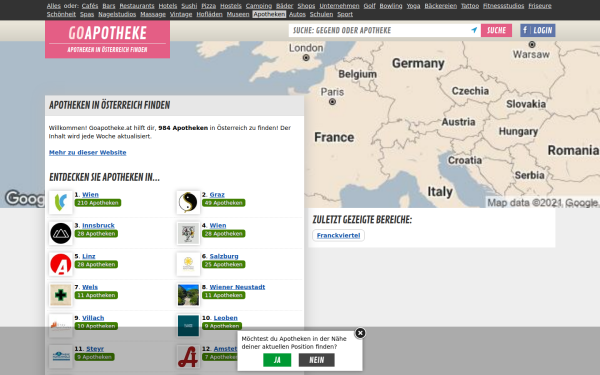Screen dimensions: 600x375
Task: Click the Graz yin-yang pharmacy thumbnail
Action: click(188, 202)
